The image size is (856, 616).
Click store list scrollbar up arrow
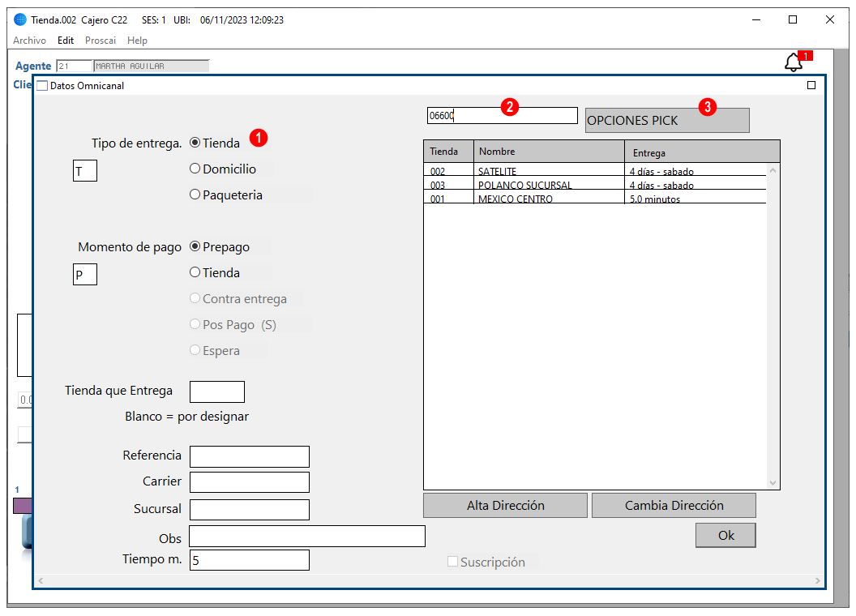[x=773, y=170]
